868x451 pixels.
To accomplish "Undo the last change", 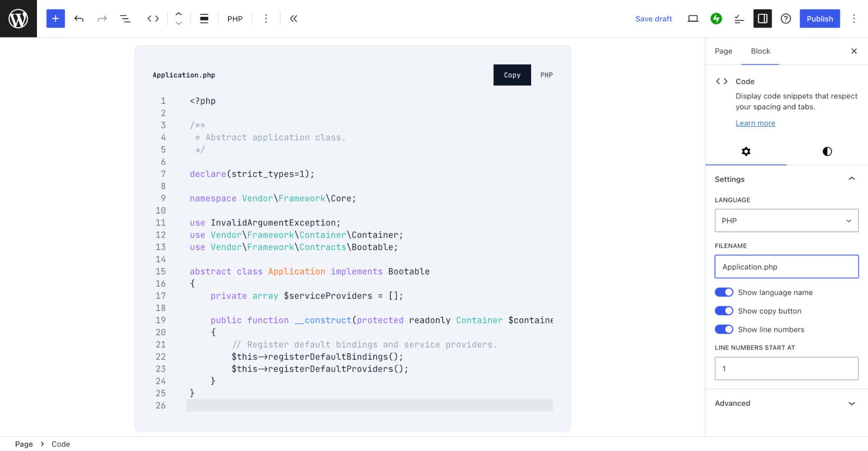I will (x=79, y=18).
